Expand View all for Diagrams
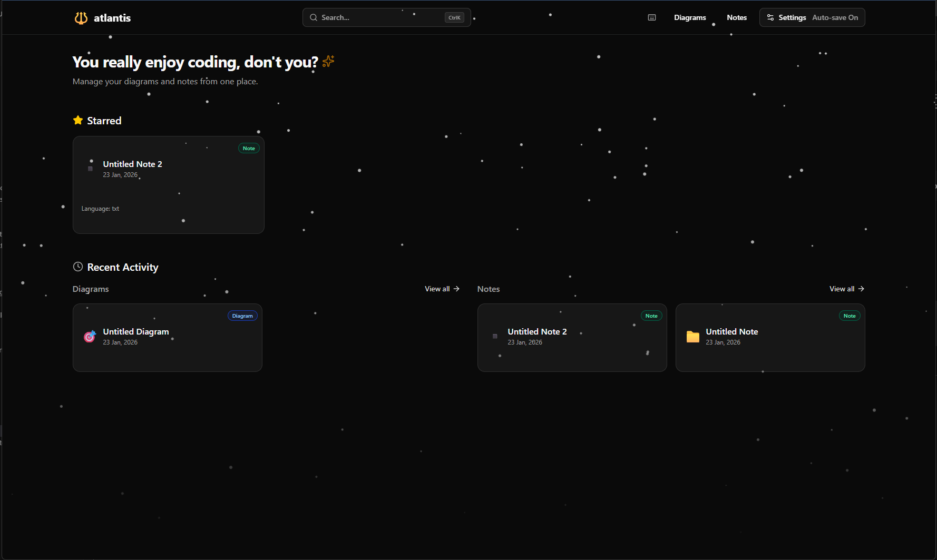Image resolution: width=937 pixels, height=560 pixels. 442,289
